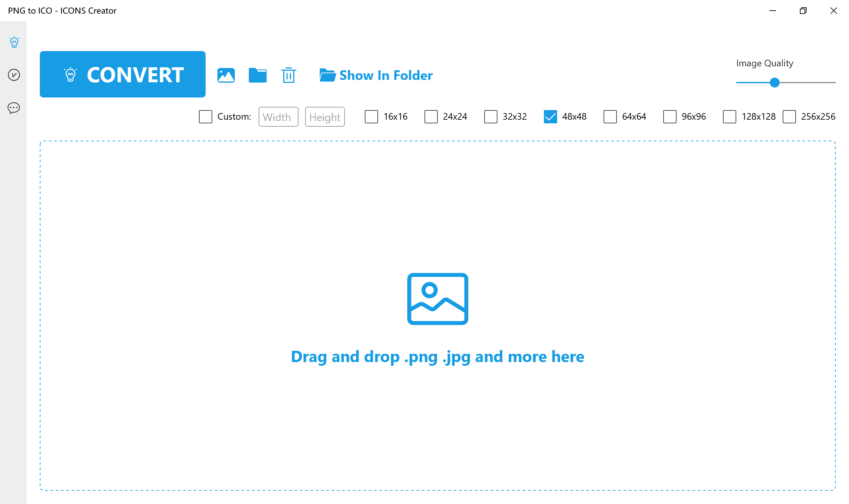Click the lightbulb icon in sidebar
This screenshot has width=849, height=504.
coord(14,42)
